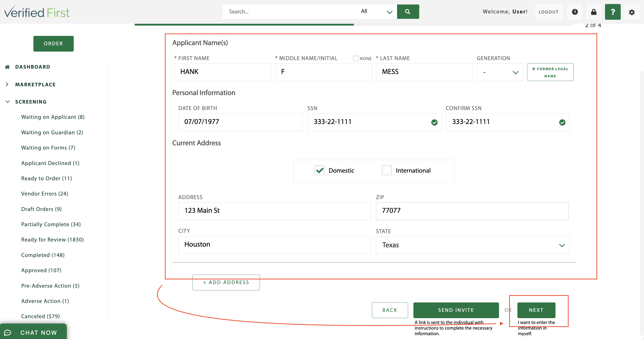This screenshot has width=644, height=339.
Task: Click the Add Address button
Action: point(226,282)
